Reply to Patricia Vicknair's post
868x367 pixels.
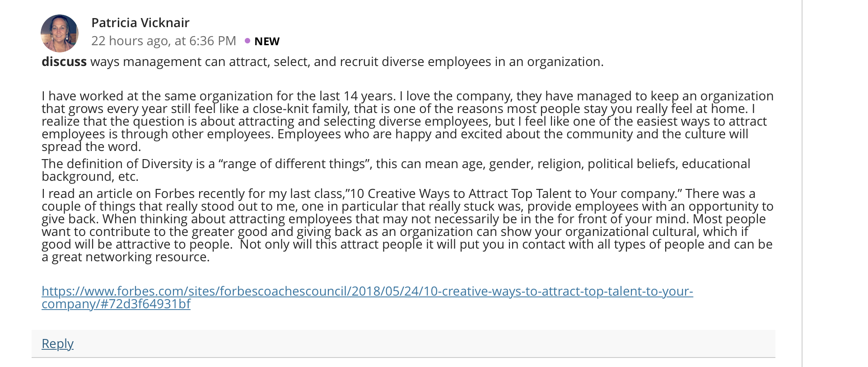(x=57, y=343)
